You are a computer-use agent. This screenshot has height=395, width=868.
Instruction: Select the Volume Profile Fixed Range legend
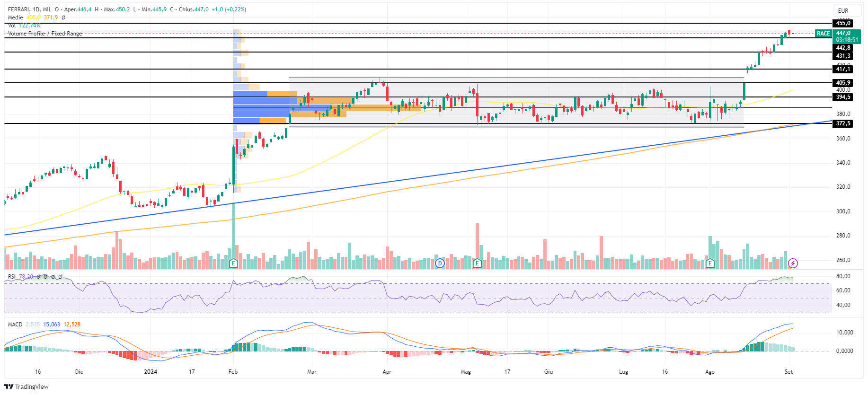(x=45, y=34)
